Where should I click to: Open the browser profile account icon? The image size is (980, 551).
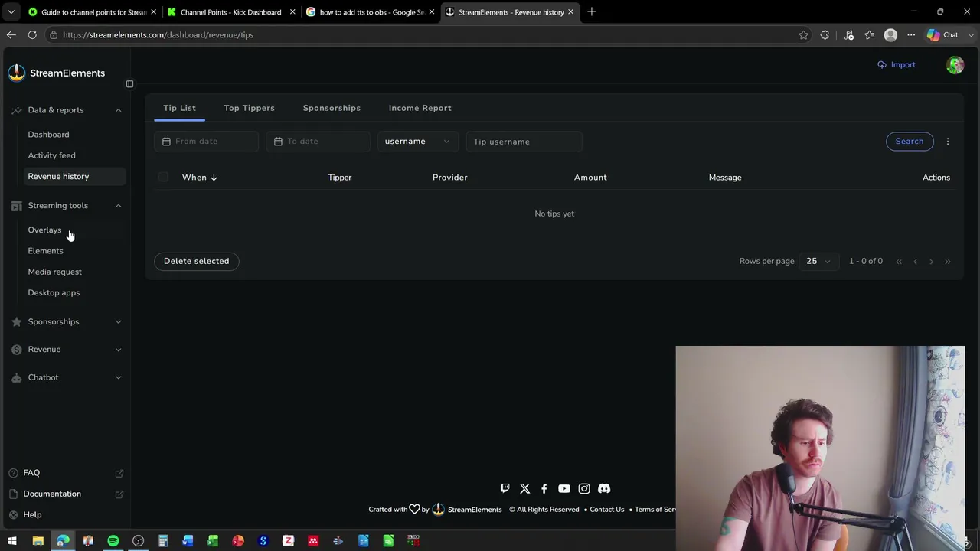click(x=890, y=35)
